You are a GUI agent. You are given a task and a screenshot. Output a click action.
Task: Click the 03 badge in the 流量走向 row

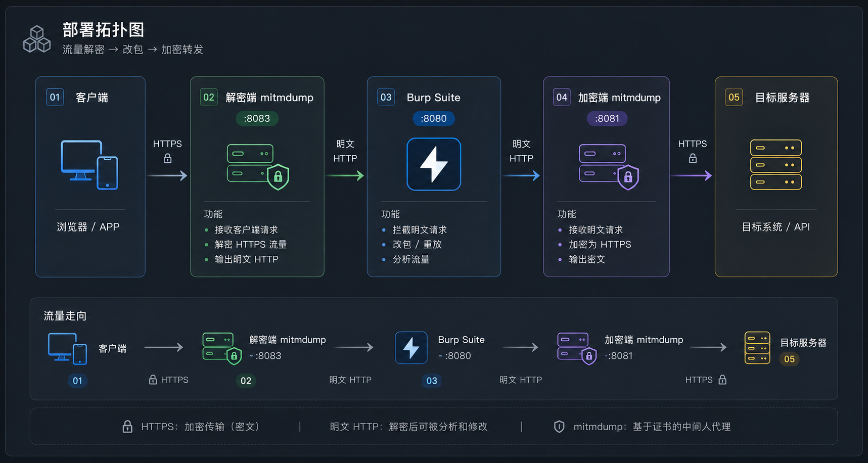point(432,381)
